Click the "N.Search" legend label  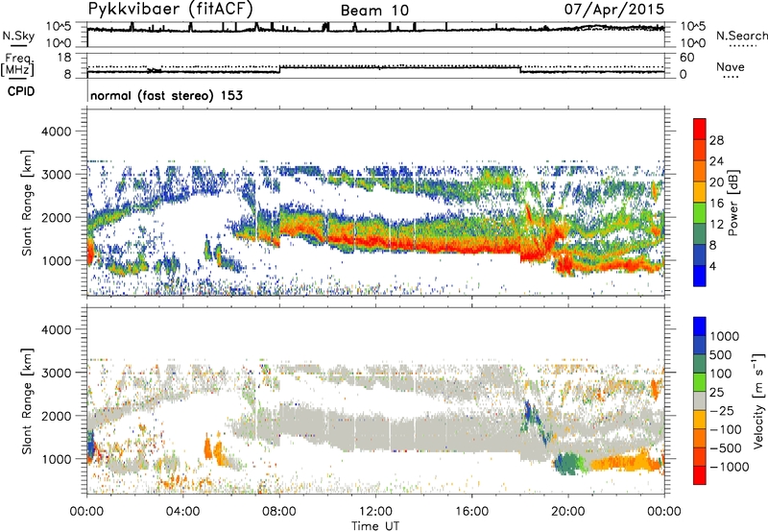[x=741, y=36]
